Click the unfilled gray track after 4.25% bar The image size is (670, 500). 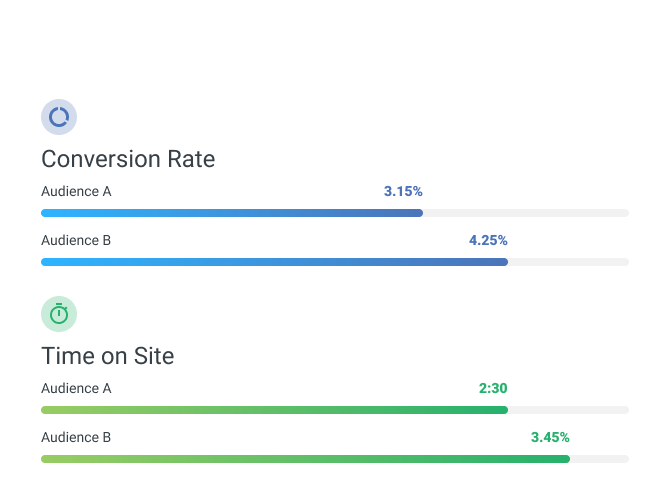pos(568,262)
